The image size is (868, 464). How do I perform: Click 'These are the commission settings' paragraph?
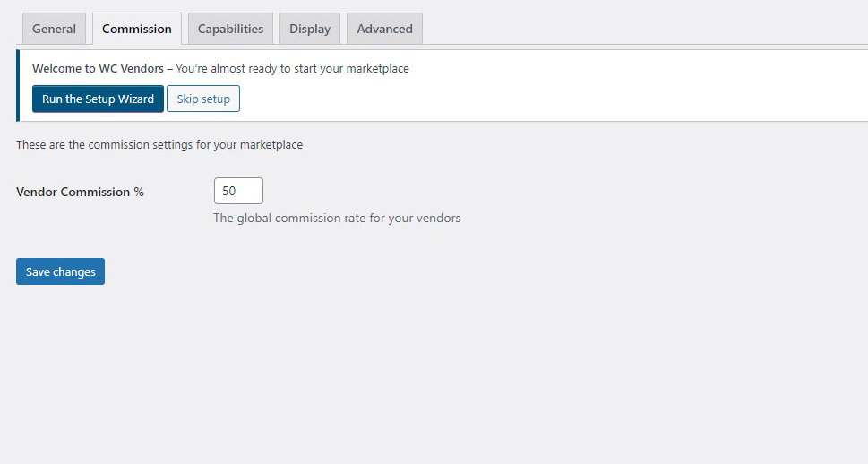159,144
